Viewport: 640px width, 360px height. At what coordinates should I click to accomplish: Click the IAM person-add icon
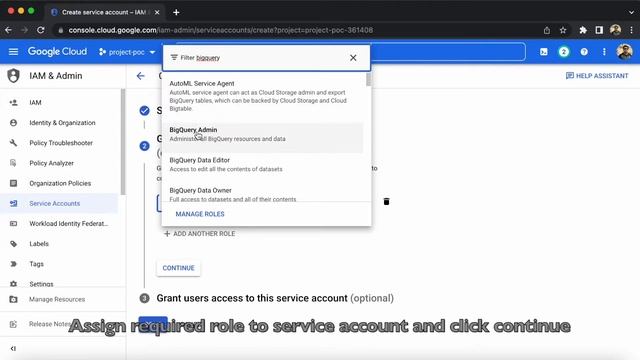[x=13, y=102]
